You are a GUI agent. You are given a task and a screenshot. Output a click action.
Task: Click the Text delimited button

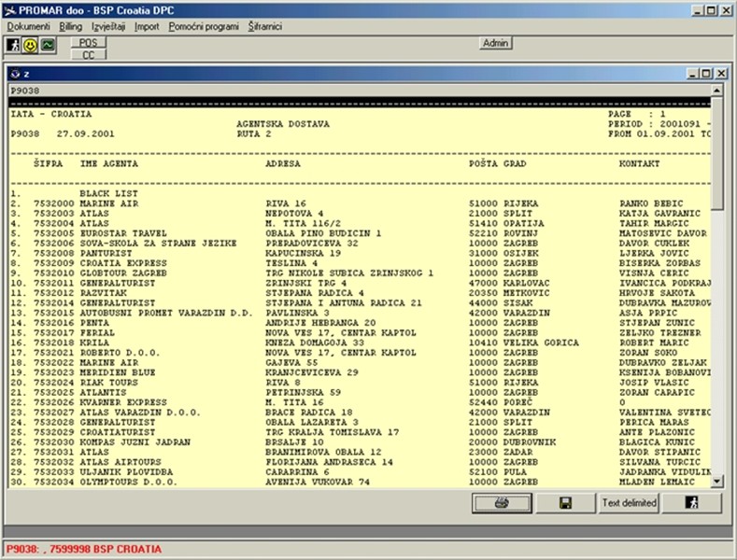point(629,503)
